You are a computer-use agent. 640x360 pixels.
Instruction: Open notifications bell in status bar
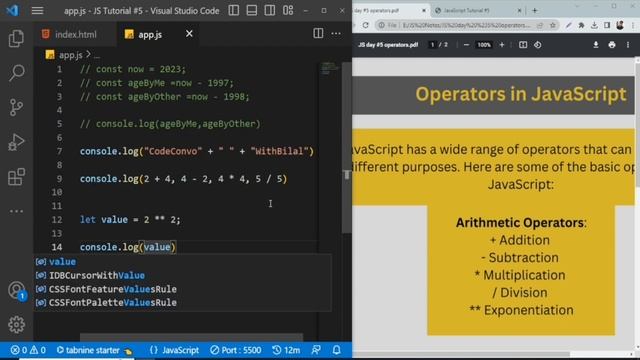(x=336, y=350)
